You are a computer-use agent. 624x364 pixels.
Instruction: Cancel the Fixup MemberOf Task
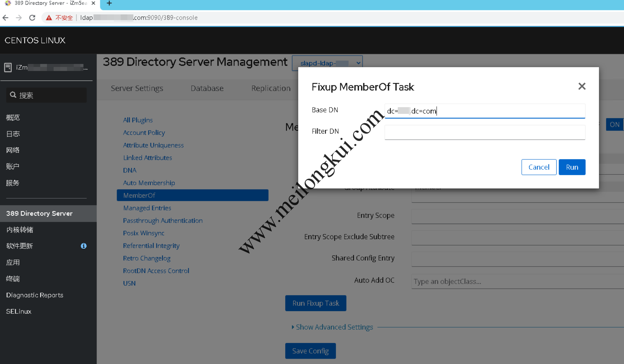tap(539, 167)
